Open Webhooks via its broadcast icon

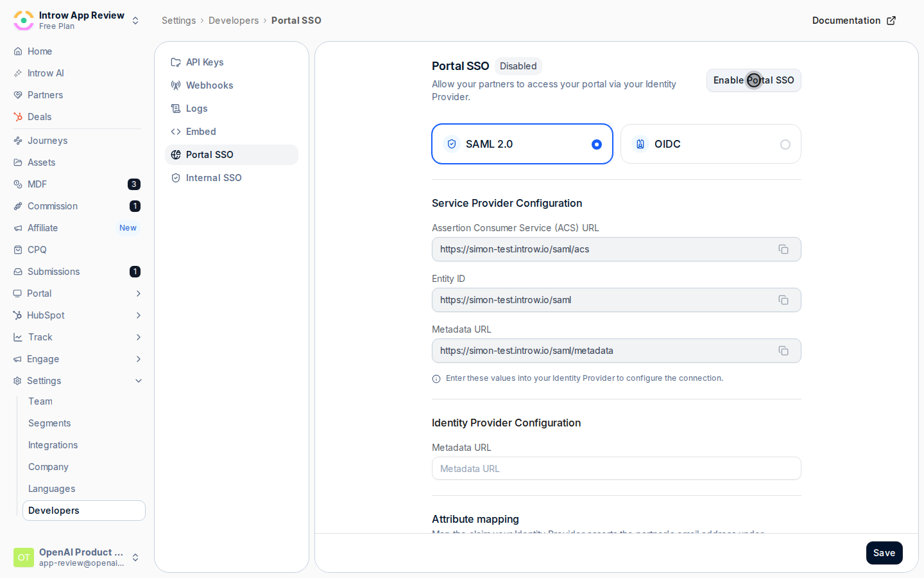pyautogui.click(x=176, y=85)
